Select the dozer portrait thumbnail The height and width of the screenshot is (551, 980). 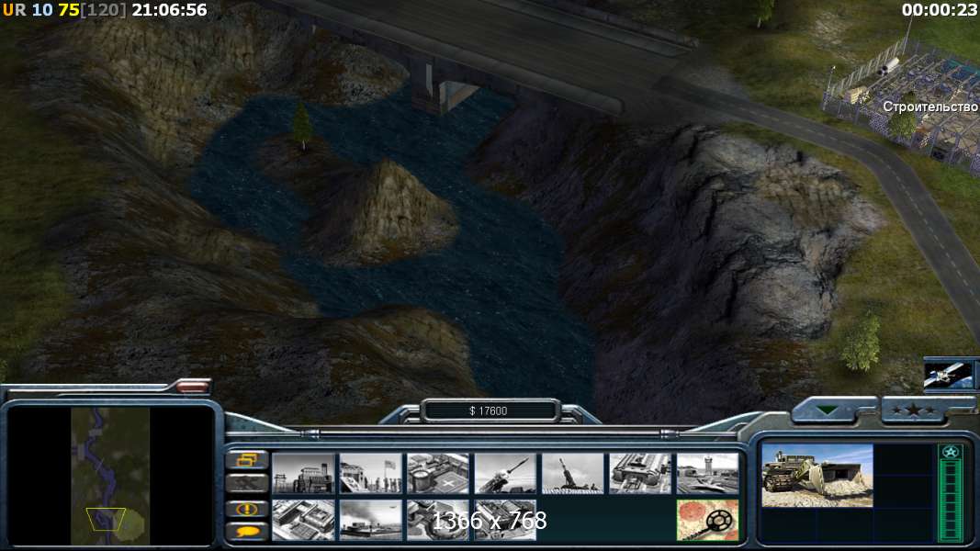pos(817,476)
